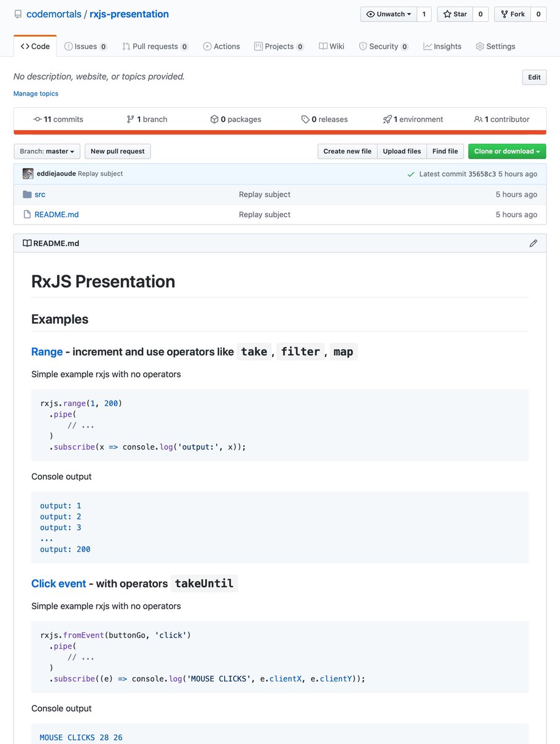
Task: View the 1 contributor link
Action: coord(502,119)
